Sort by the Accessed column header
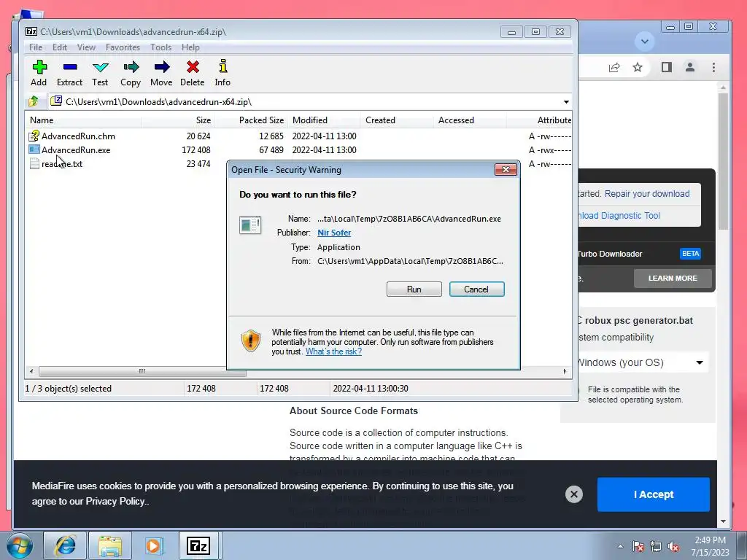Viewport: 747px width, 560px height. (471, 120)
